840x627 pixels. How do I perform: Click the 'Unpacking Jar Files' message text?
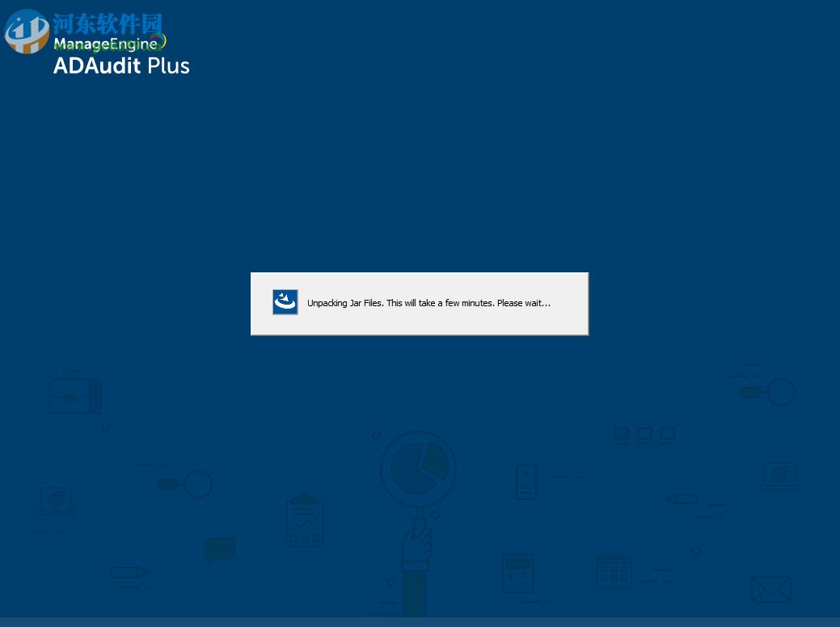[428, 303]
